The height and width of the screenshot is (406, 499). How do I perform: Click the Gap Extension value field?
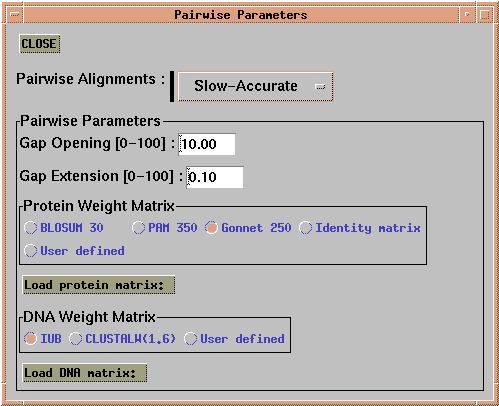tap(215, 177)
